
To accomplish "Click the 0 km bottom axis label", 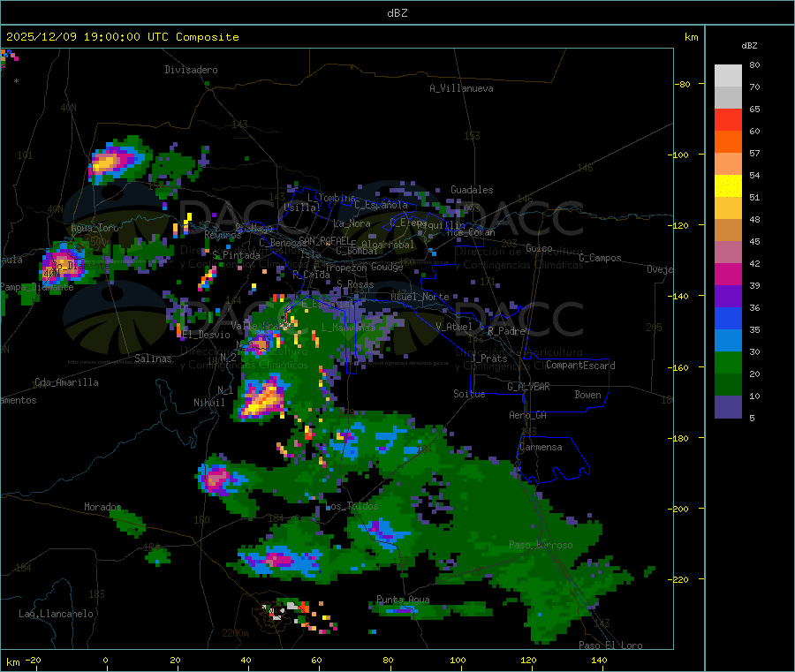I will (x=105, y=660).
